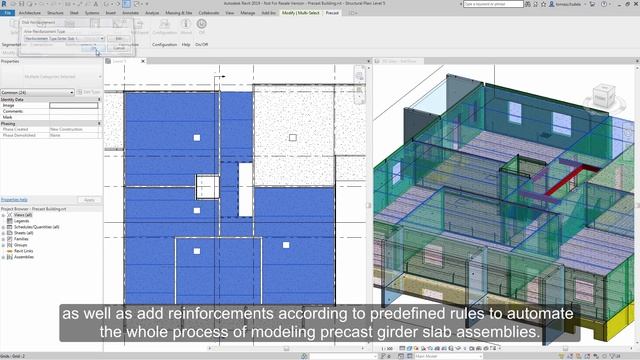Click the Edit button in Slab Reinforcement dialog
The image size is (640, 360).
[x=119, y=38]
